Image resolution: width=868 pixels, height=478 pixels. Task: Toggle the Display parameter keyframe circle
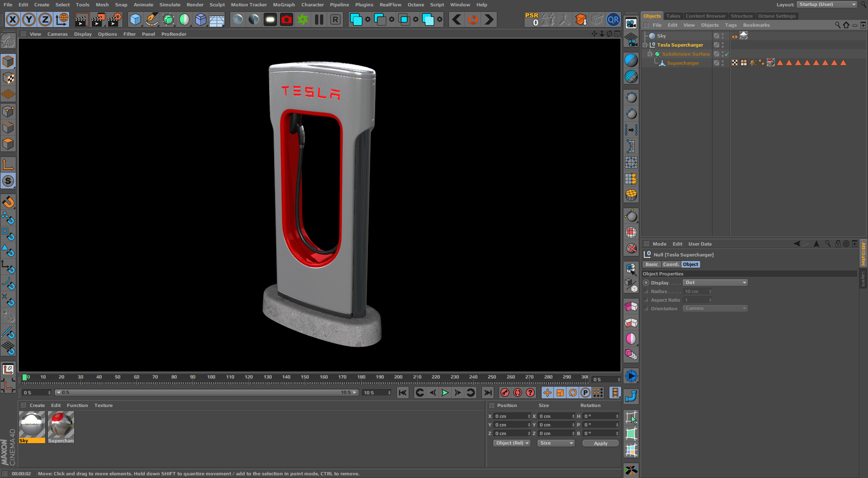click(x=646, y=283)
